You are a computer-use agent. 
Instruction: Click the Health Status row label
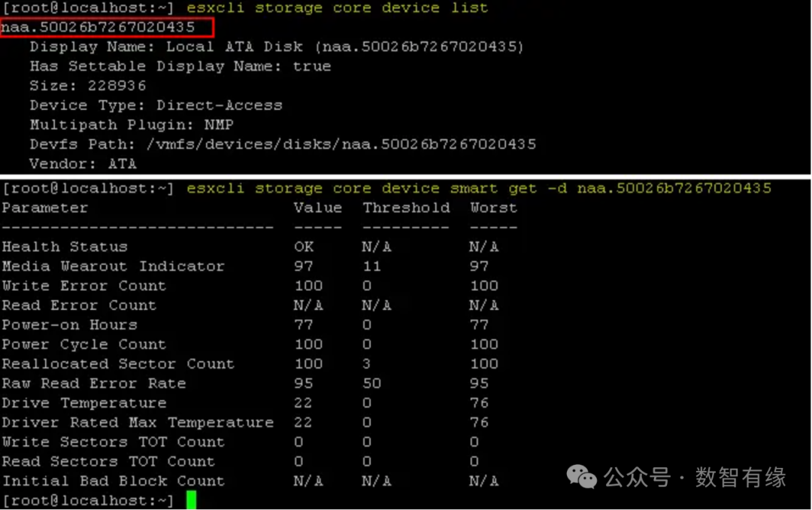tap(65, 247)
